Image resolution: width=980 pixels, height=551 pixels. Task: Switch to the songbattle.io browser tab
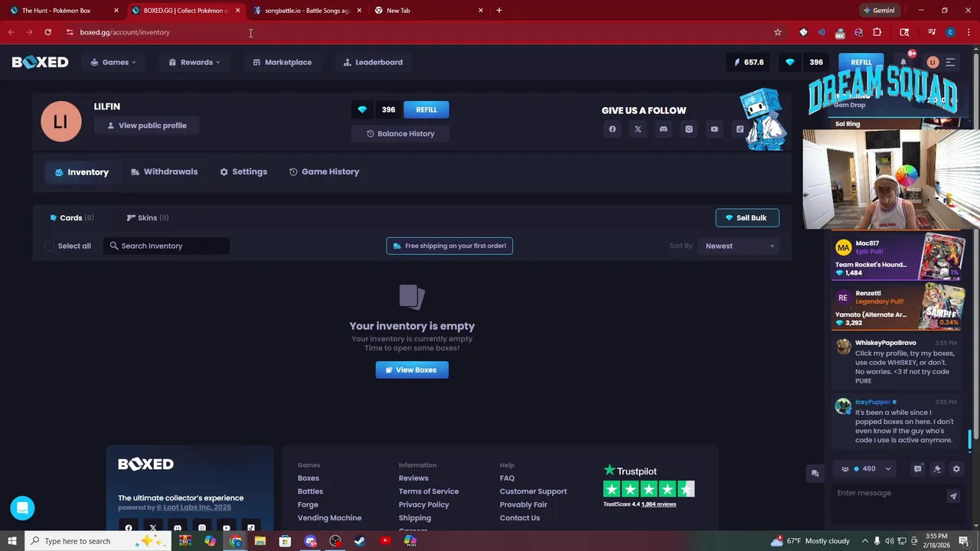coord(307,11)
